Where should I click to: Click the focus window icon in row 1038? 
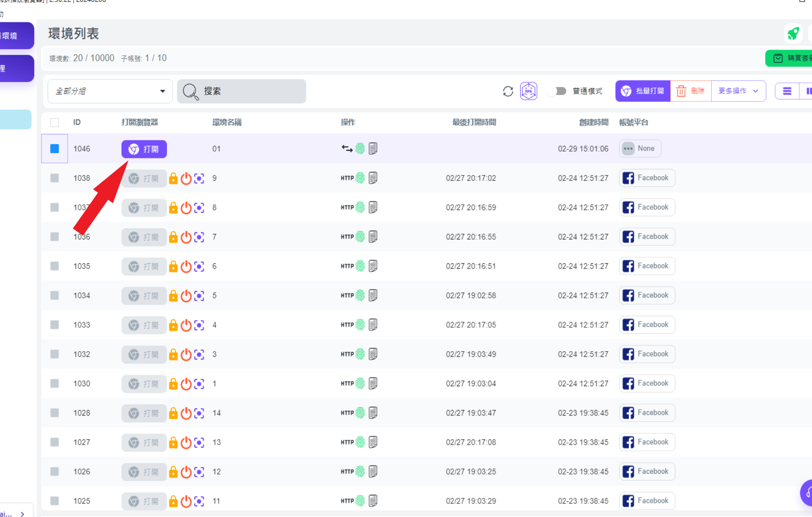coord(199,178)
